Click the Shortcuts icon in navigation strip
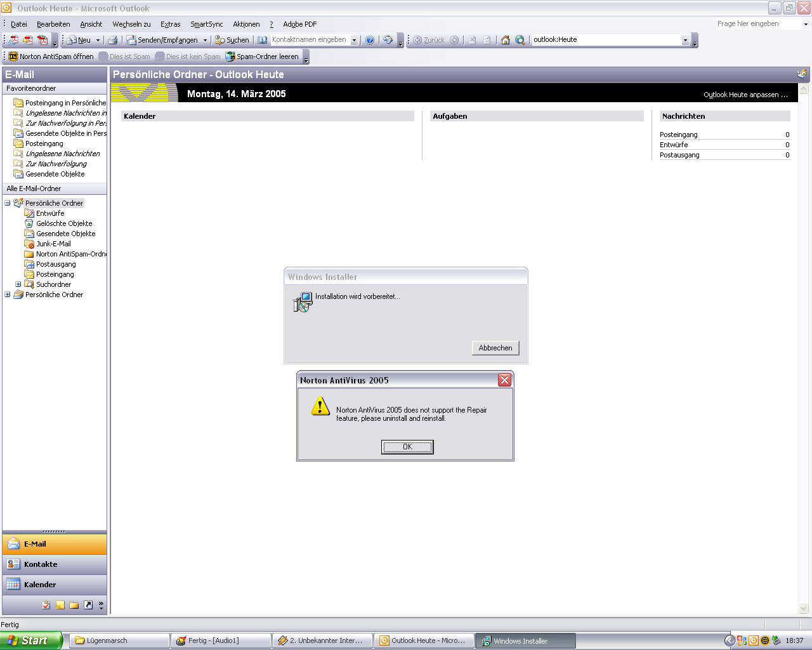This screenshot has width=812, height=650. [88, 605]
